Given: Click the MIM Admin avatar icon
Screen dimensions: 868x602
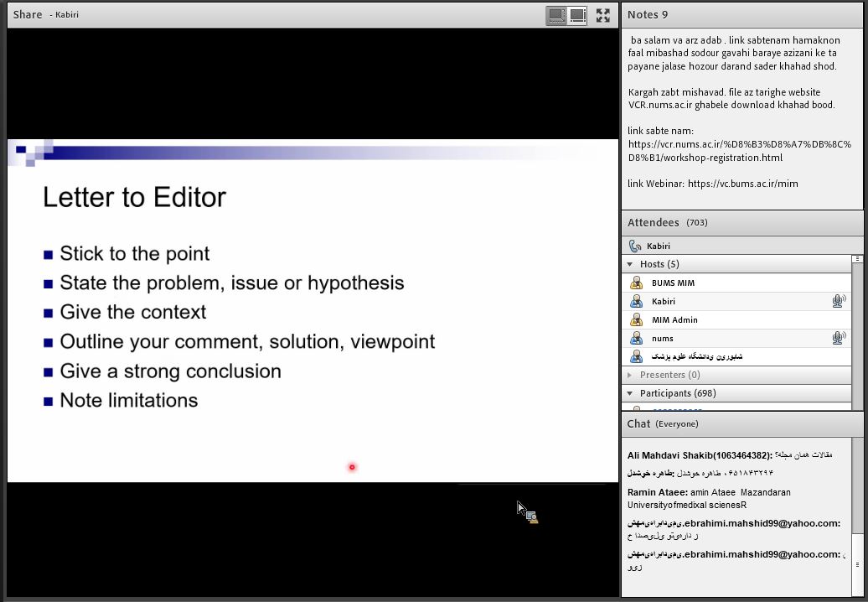Looking at the screenshot, I should 637,320.
